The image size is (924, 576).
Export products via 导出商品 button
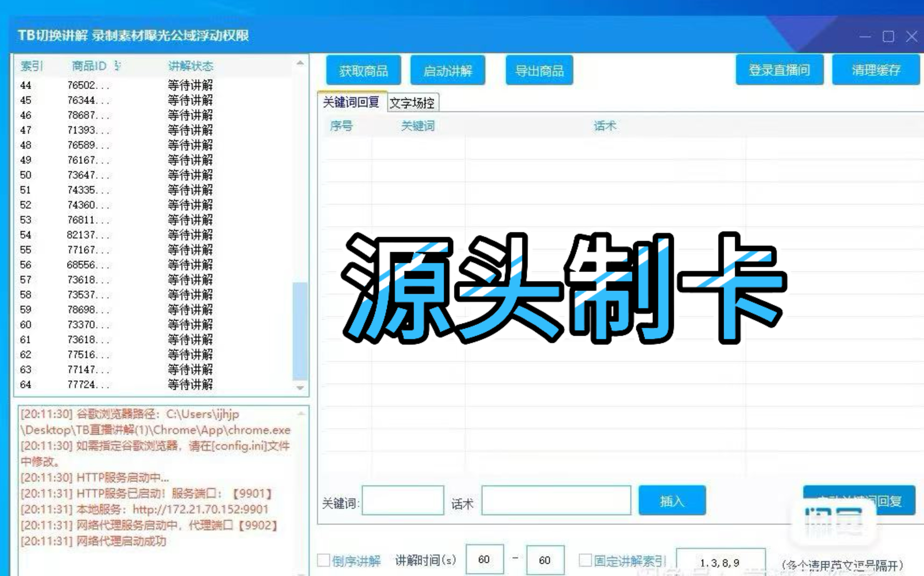tap(539, 70)
